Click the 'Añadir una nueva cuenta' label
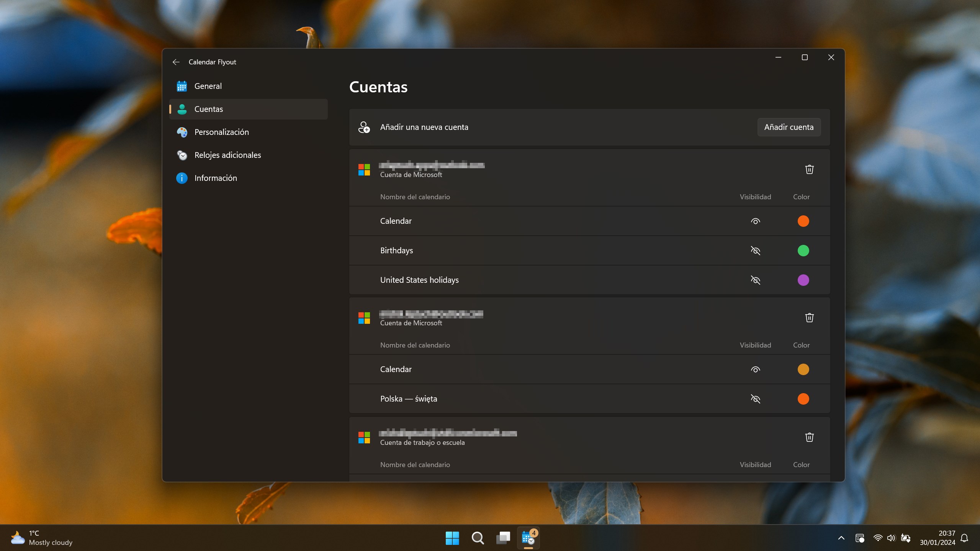Viewport: 980px width, 551px height. [424, 127]
